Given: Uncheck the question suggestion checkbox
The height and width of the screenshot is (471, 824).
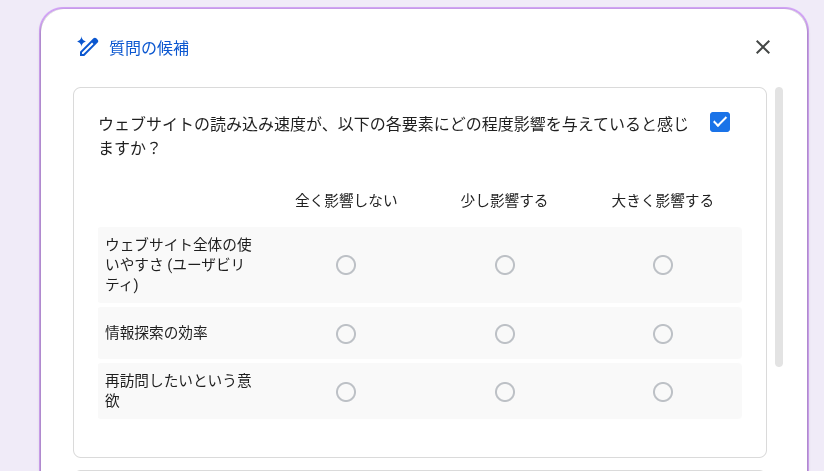Looking at the screenshot, I should point(720,122).
